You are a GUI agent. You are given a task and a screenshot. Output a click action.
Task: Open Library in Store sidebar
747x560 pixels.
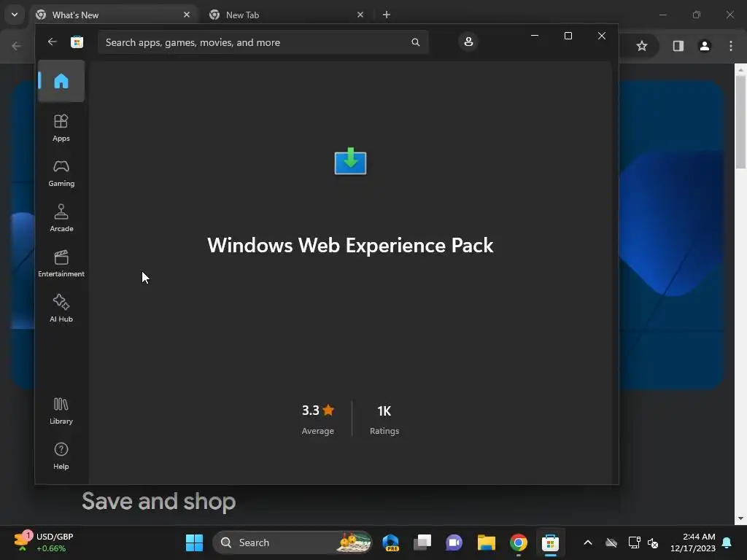pyautogui.click(x=61, y=411)
